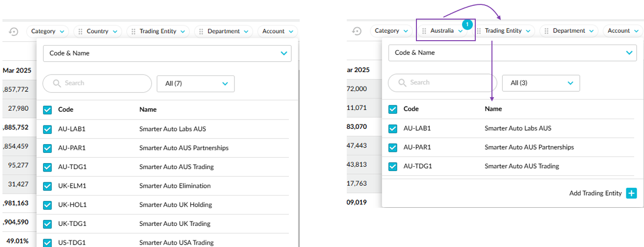Click the chevron arrow on Australia filter
The image size is (644, 247).
point(460,31)
